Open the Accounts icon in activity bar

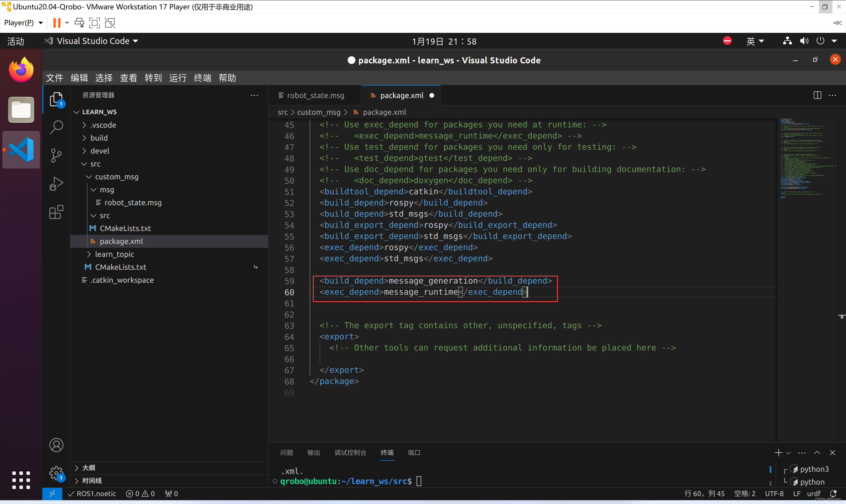coord(56,445)
